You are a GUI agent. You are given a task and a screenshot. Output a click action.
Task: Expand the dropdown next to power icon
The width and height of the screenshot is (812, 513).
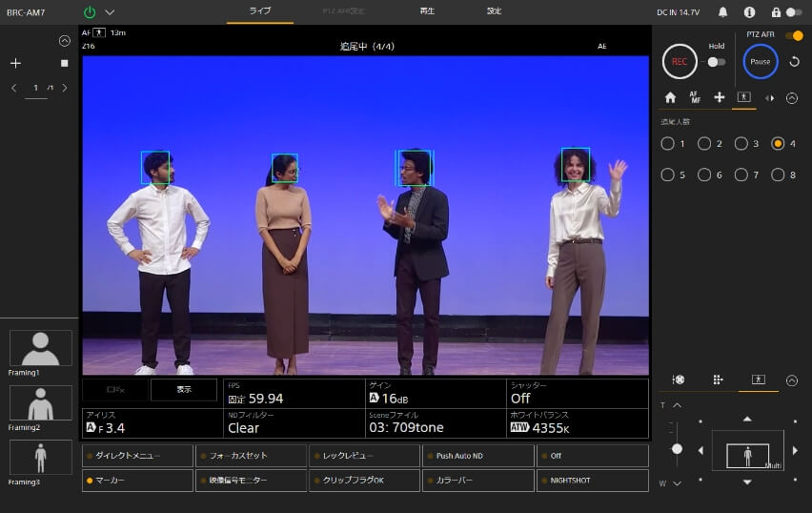[x=110, y=12]
